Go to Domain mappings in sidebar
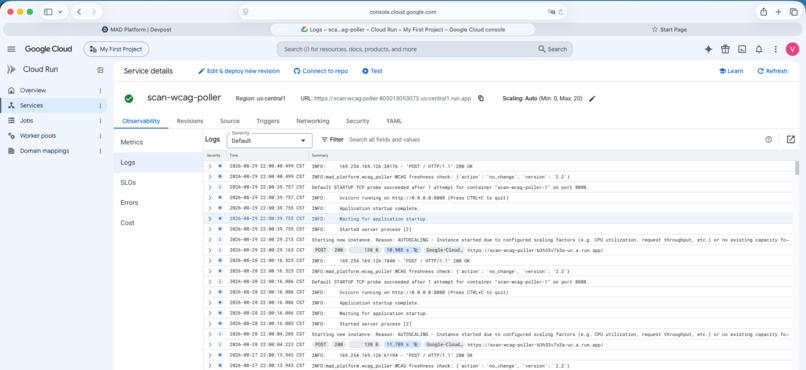The height and width of the screenshot is (370, 806). click(44, 151)
